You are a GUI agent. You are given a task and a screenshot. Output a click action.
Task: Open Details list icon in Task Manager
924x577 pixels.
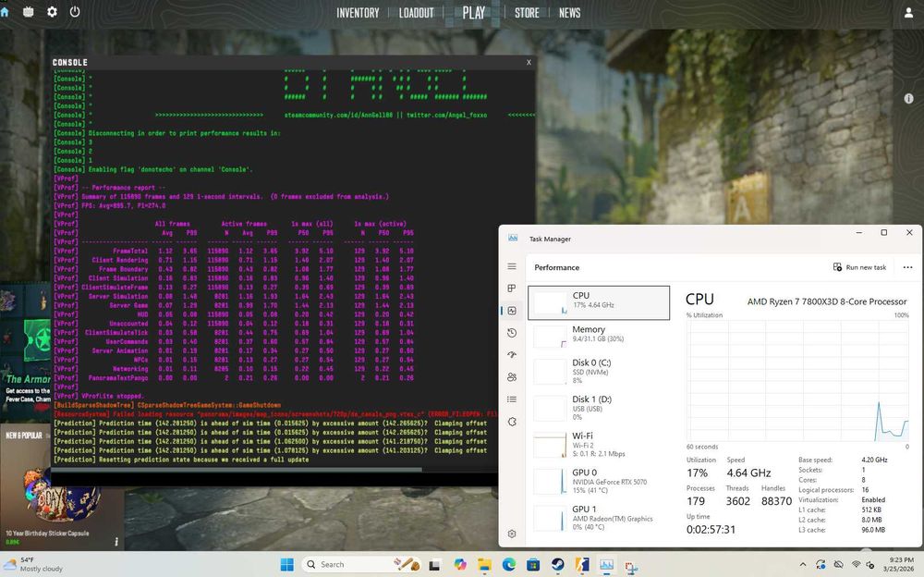point(512,399)
